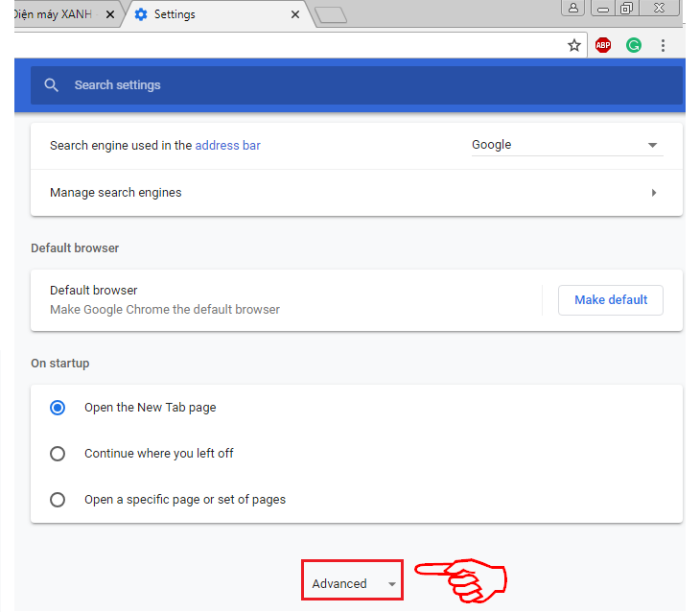The height and width of the screenshot is (612, 700).
Task: Click the Make default button
Action: click(610, 299)
